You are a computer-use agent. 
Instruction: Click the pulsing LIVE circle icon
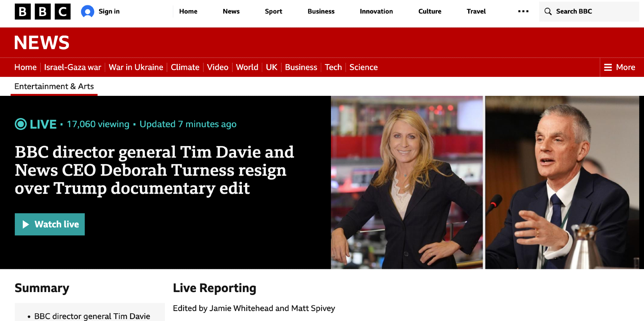tap(21, 124)
